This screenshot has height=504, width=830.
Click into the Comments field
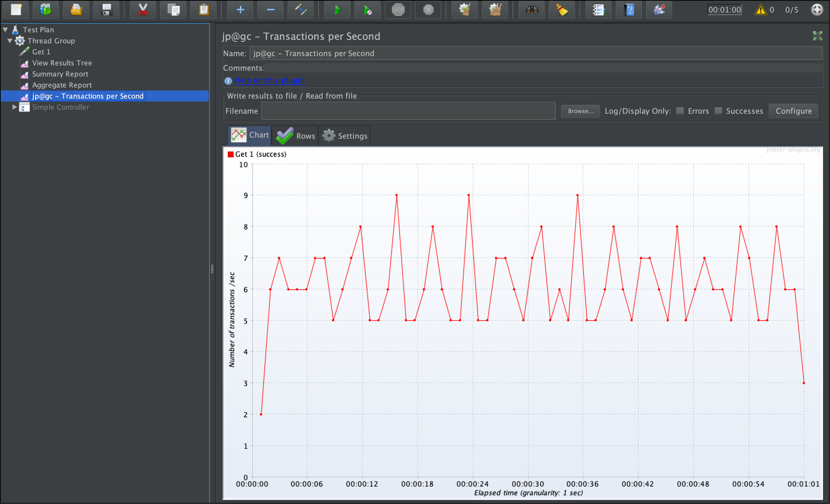[x=543, y=68]
